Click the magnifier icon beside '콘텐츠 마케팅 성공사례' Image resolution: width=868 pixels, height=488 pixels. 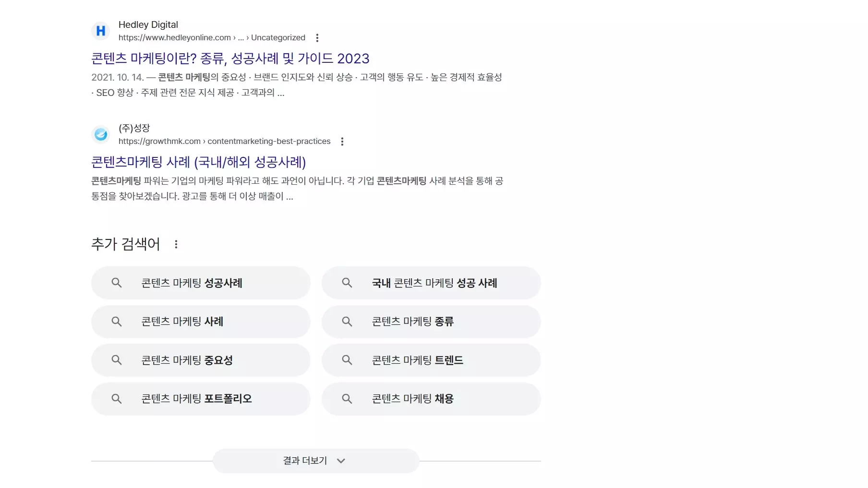(117, 283)
